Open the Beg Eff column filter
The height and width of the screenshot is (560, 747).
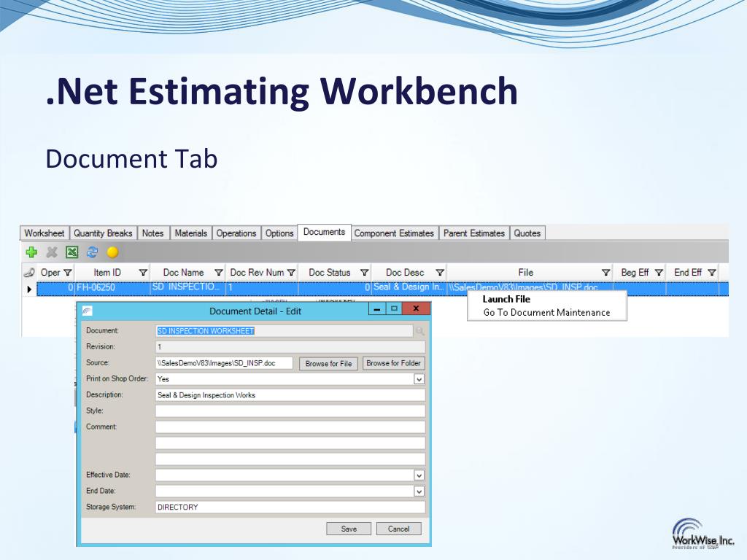coord(659,273)
